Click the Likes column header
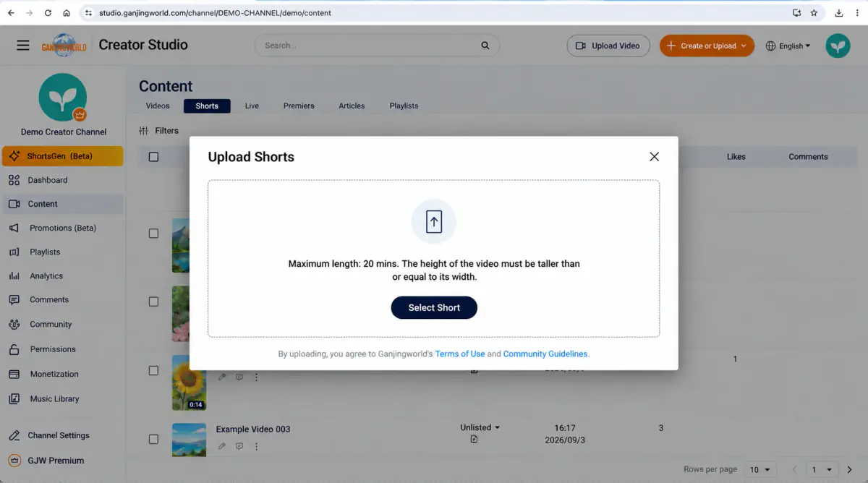868x483 pixels. (x=736, y=157)
